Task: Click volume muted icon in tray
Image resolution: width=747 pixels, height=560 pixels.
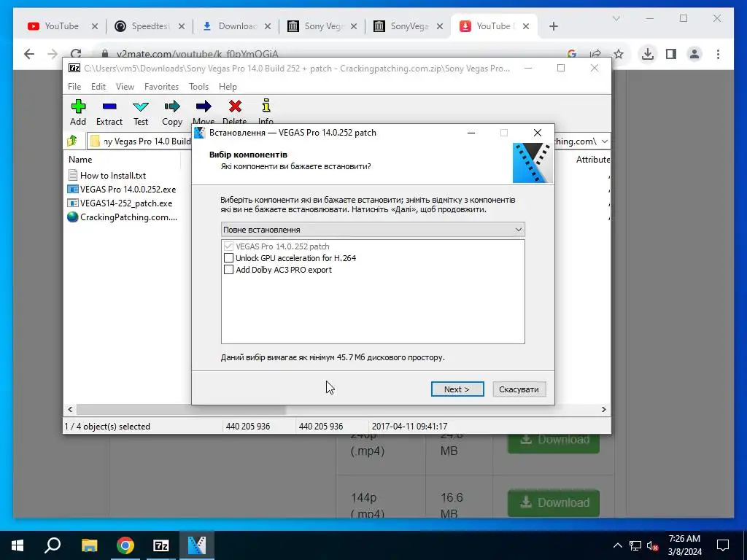Action: point(652,545)
